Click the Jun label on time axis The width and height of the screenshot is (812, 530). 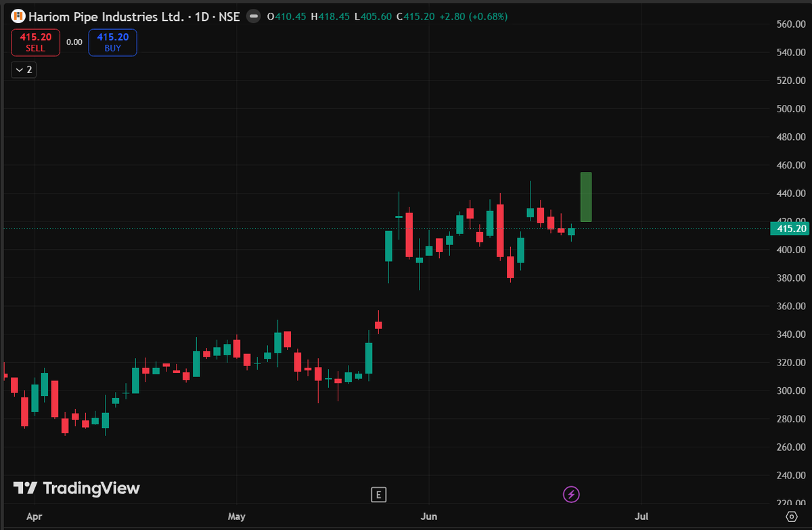click(x=429, y=516)
